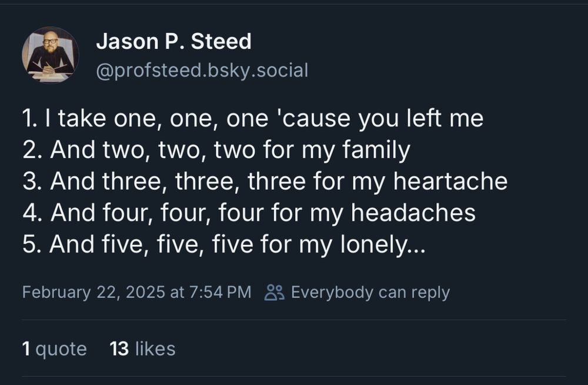Open the 1 quote list

pos(54,349)
